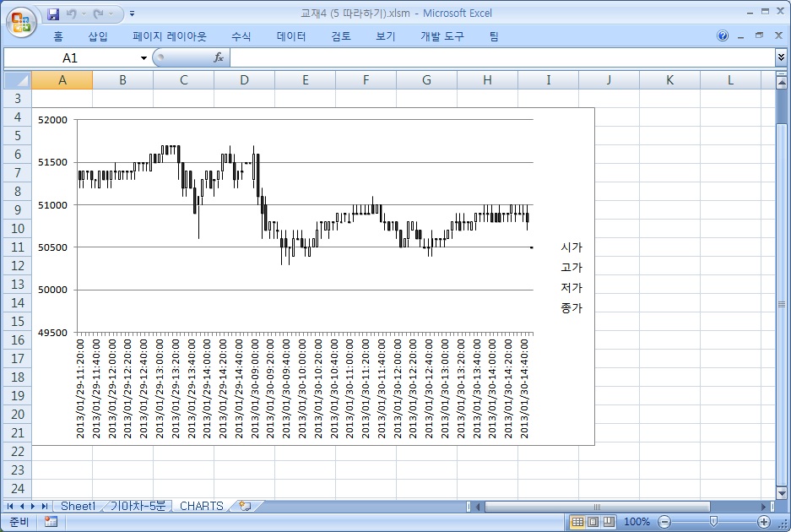Viewport: 791px width, 532px height.
Task: Decrease zoom using the minus control
Action: [664, 521]
